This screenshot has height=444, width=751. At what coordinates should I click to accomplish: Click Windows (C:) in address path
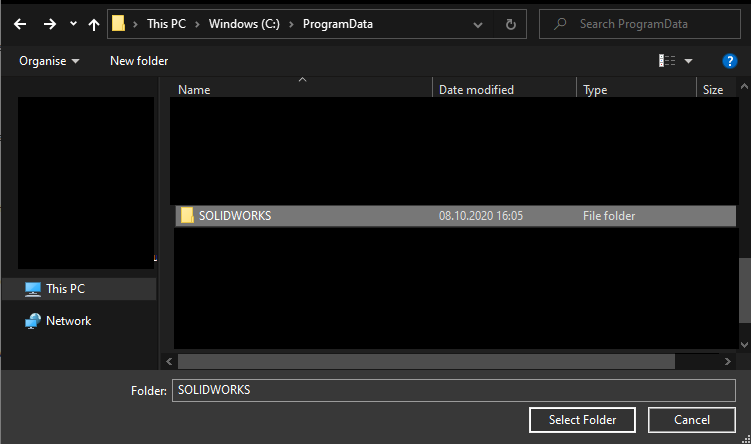pos(246,24)
